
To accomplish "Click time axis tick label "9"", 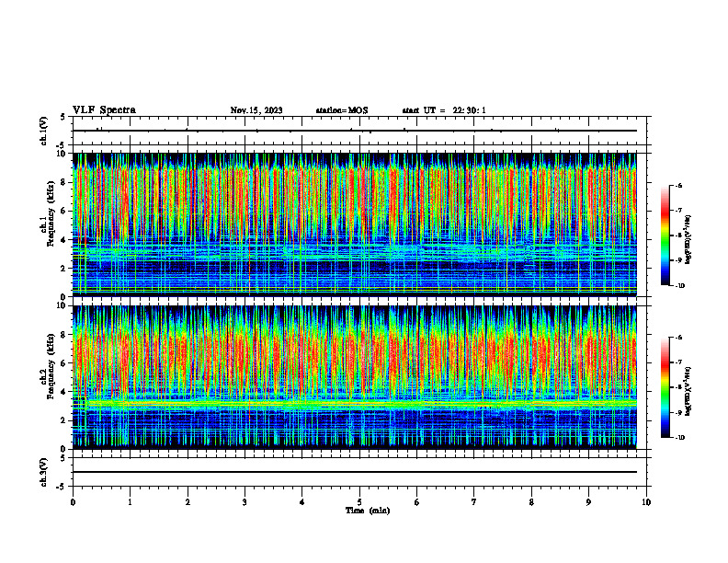I will pos(588,502).
